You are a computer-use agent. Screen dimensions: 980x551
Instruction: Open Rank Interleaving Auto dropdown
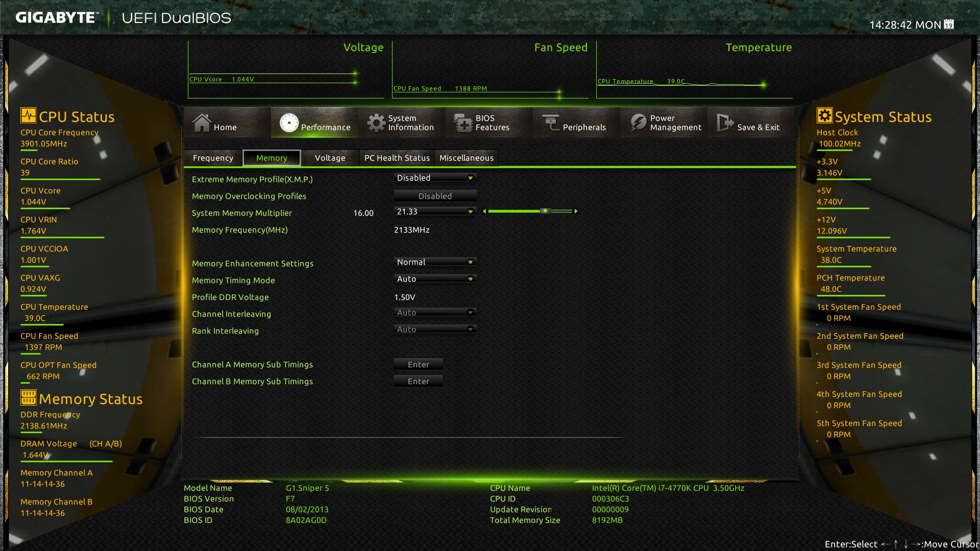[435, 329]
